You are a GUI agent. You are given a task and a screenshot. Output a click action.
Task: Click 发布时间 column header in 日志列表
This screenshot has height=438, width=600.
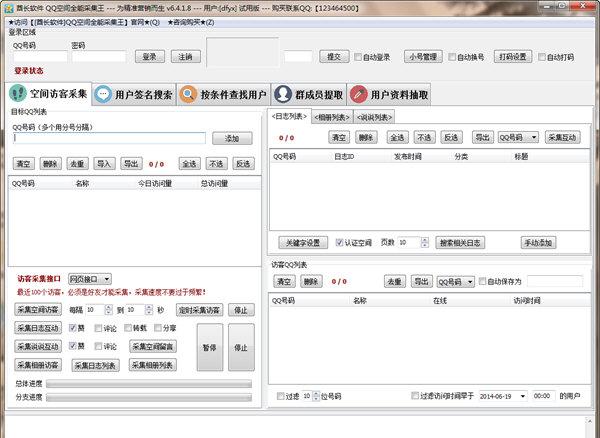pyautogui.click(x=408, y=156)
